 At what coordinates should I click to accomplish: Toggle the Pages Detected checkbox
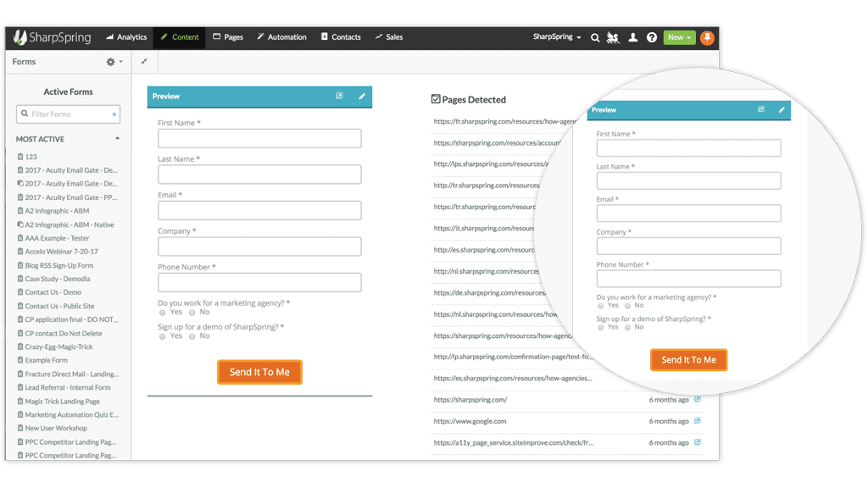pyautogui.click(x=436, y=99)
